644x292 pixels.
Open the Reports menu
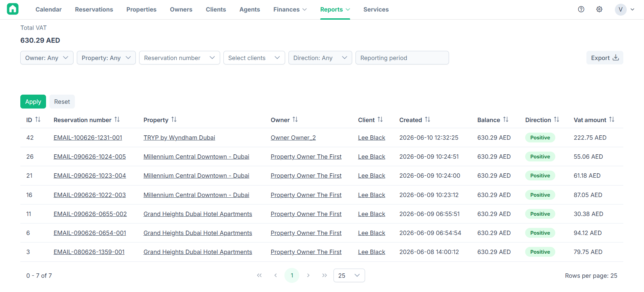tap(335, 9)
